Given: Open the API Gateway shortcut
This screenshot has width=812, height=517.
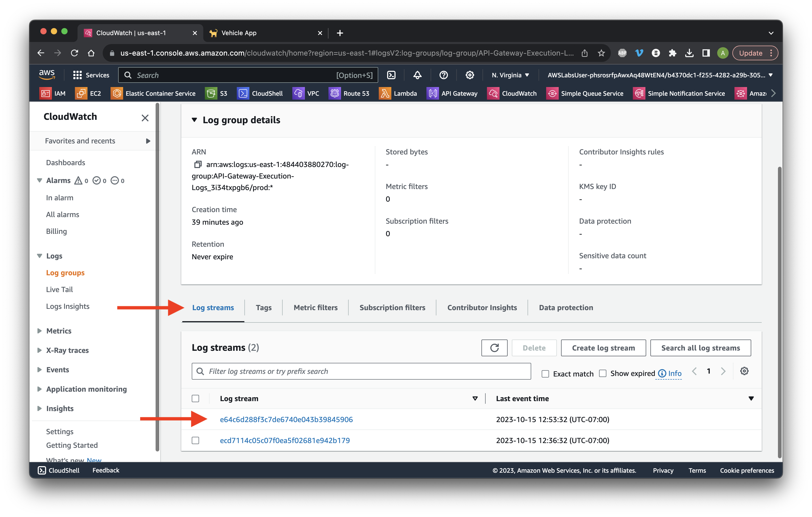Looking at the screenshot, I should point(452,93).
